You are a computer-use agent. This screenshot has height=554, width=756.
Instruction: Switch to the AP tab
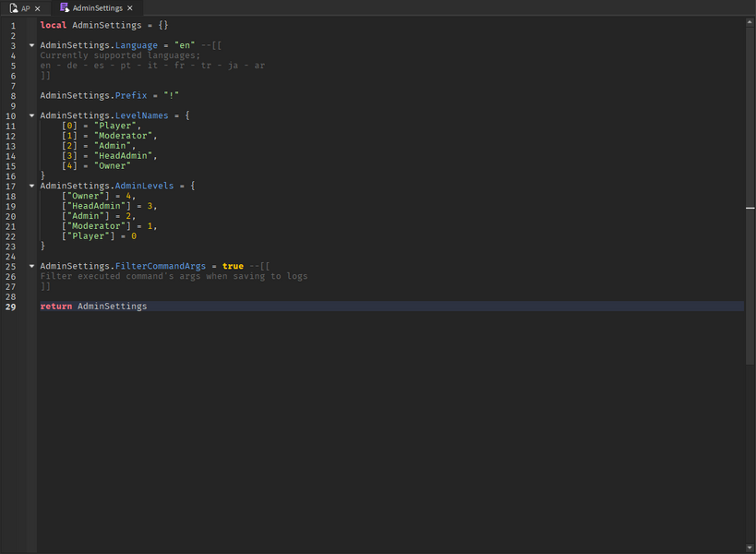[26, 8]
